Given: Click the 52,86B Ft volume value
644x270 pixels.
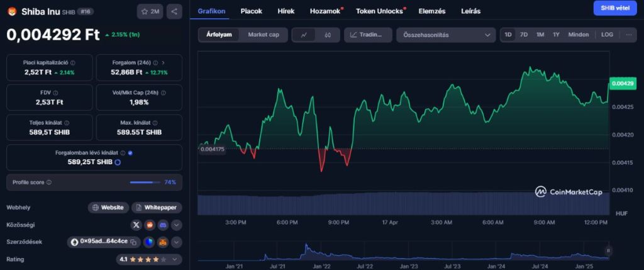Looking at the screenshot, I should [x=126, y=72].
